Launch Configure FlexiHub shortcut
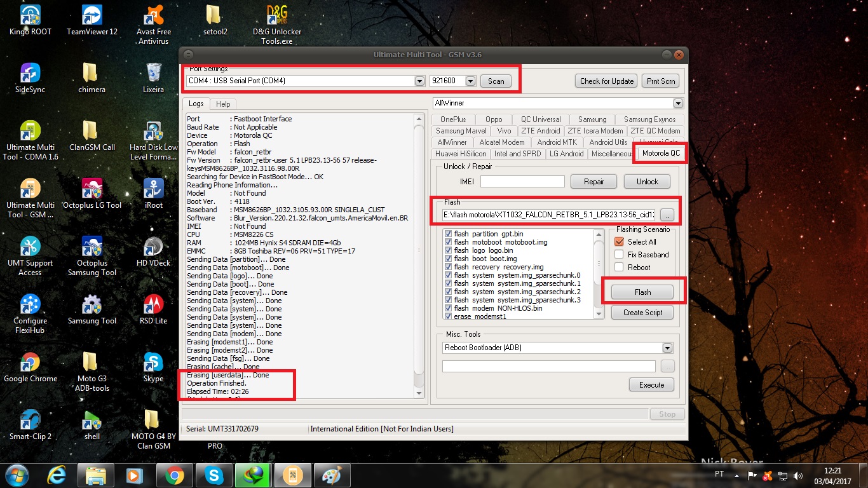This screenshot has height=488, width=868. pyautogui.click(x=31, y=314)
